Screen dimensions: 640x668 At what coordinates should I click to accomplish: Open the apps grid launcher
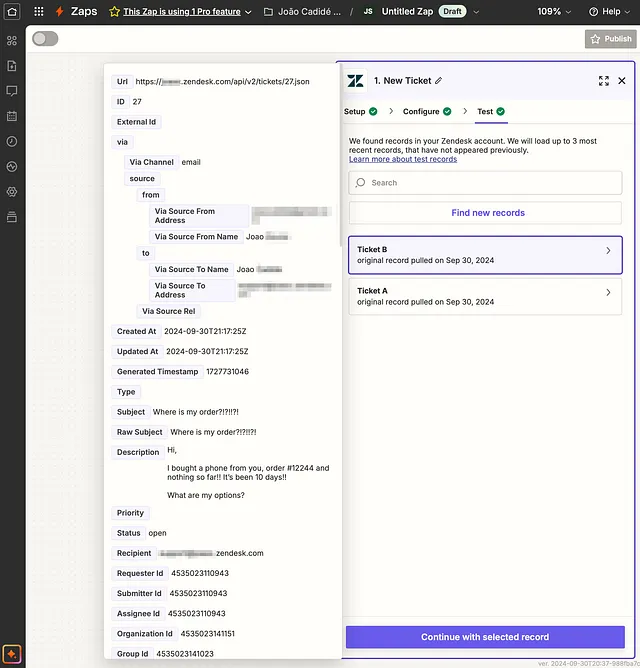(39, 12)
